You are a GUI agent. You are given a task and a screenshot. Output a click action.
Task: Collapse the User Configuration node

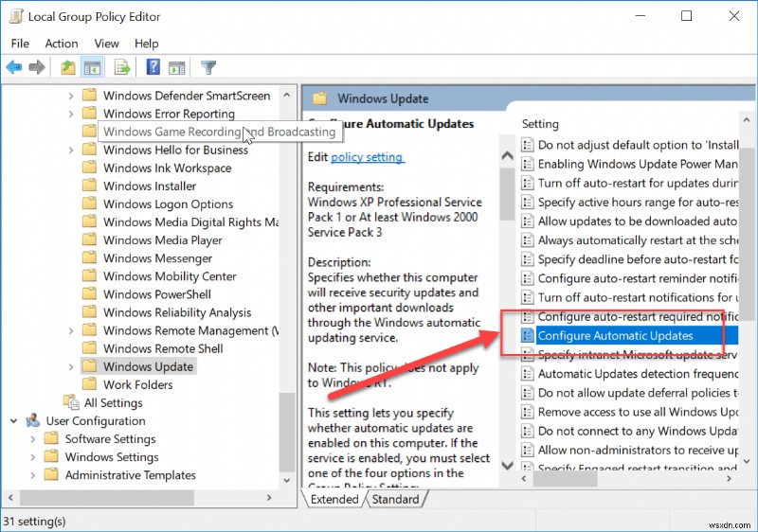(x=14, y=421)
